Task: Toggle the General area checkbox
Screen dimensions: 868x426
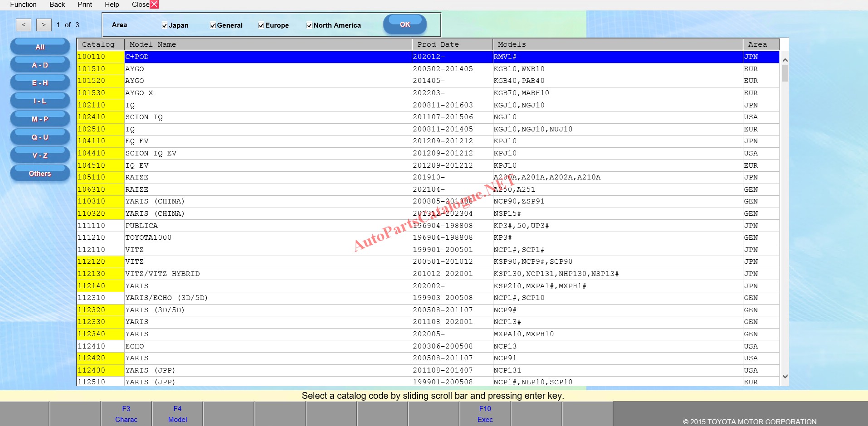Action: tap(213, 25)
